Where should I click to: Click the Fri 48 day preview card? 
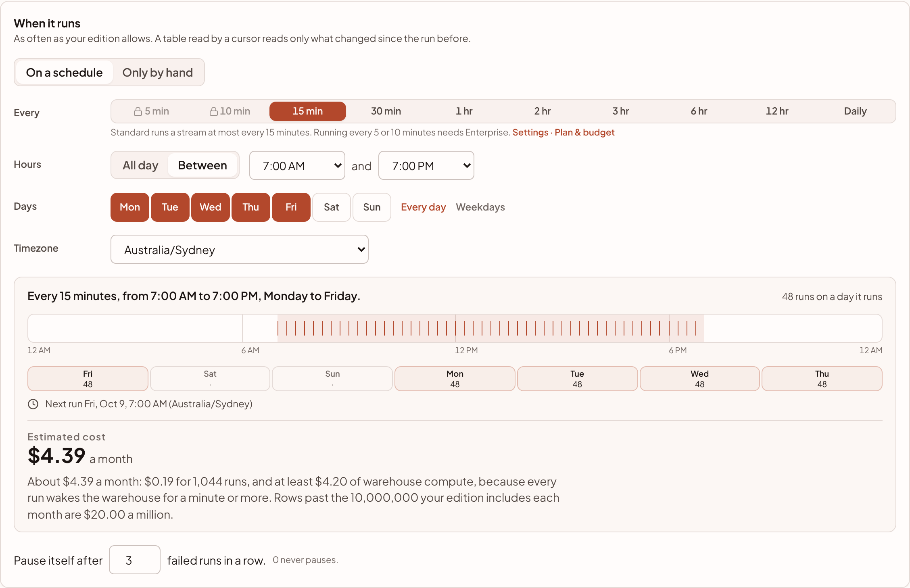coord(88,379)
